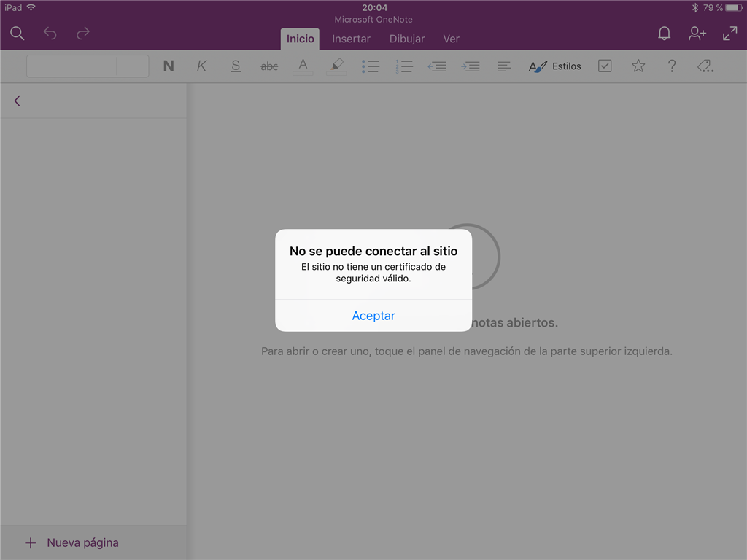The height and width of the screenshot is (560, 747).
Task: Add the star important tag
Action: 638,66
